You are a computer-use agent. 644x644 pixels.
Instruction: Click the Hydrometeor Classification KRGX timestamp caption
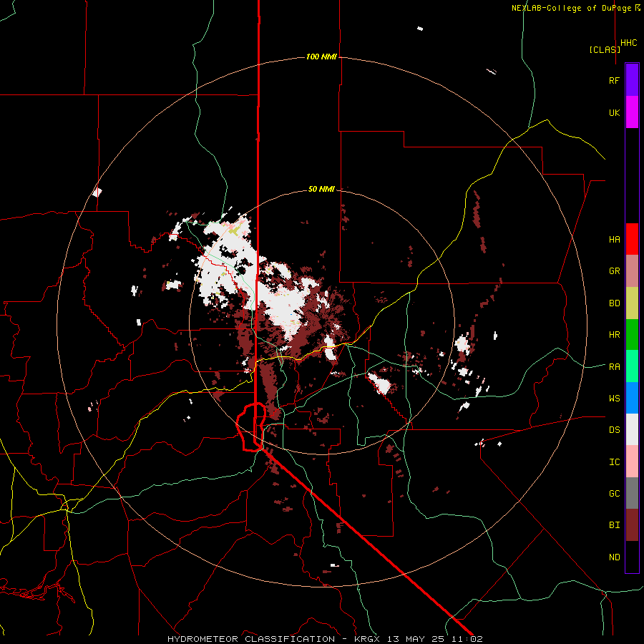(325, 639)
